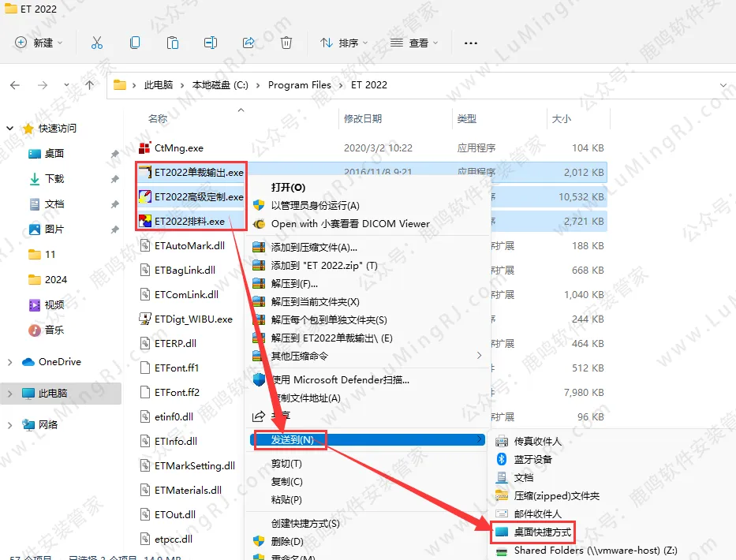The width and height of the screenshot is (736, 560).
Task: Click the Bluetooth device icon in Send to submenu
Action: pos(502,459)
